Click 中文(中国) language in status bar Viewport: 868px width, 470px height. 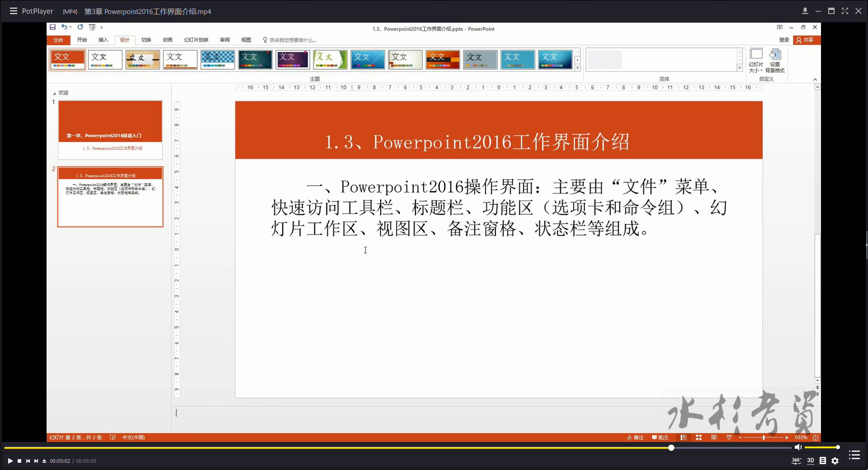tap(133, 437)
